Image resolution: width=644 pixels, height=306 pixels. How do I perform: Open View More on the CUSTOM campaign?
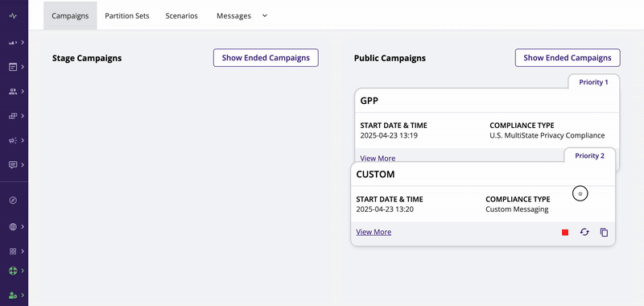click(374, 232)
